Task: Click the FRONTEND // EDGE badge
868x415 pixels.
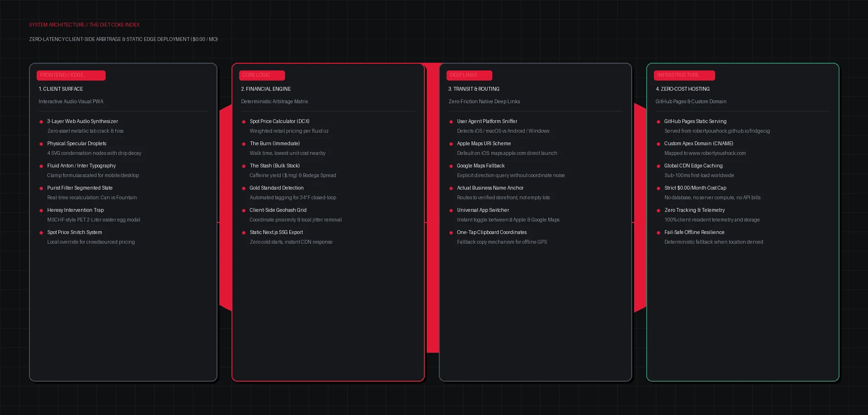Action: [71, 75]
